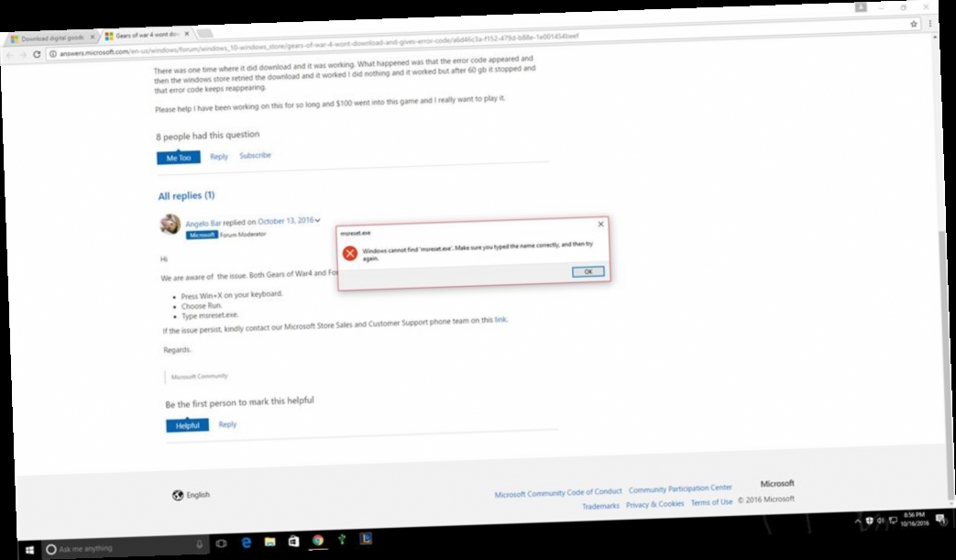
Task: Expand the date dropdown after October 13, 2016
Action: tap(317, 219)
